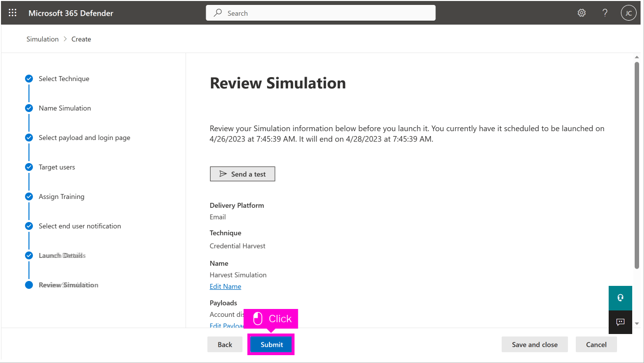Click the Select Technique step checkmark
644x363 pixels.
(29, 79)
